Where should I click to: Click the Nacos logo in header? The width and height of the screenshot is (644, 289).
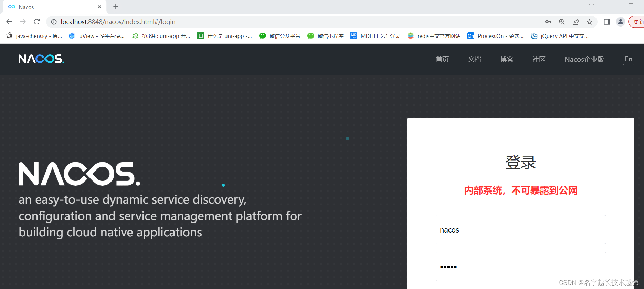41,59
